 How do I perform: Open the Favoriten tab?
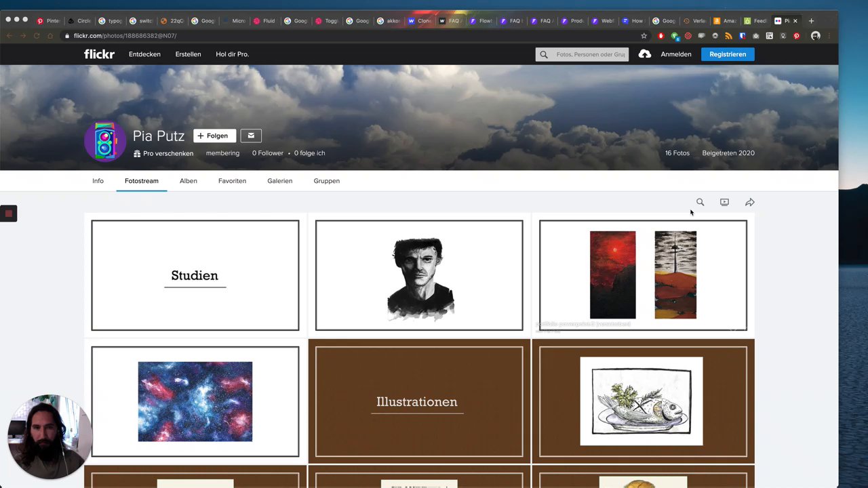tap(232, 181)
